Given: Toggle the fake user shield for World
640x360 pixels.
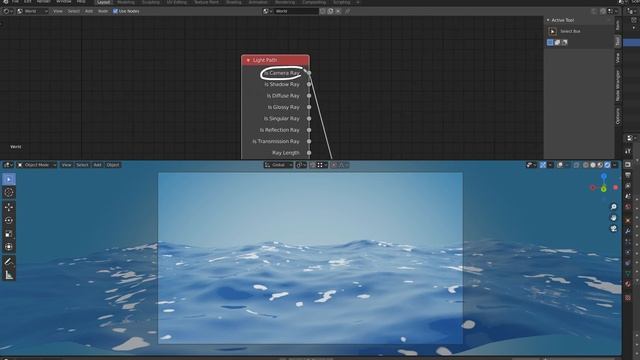Looking at the screenshot, I should pyautogui.click(x=322, y=11).
